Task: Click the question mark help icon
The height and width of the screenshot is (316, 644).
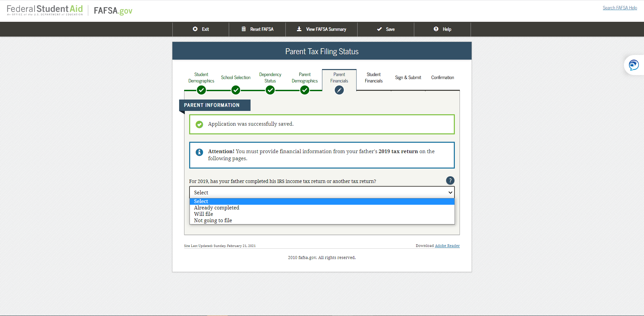Action: point(450,181)
